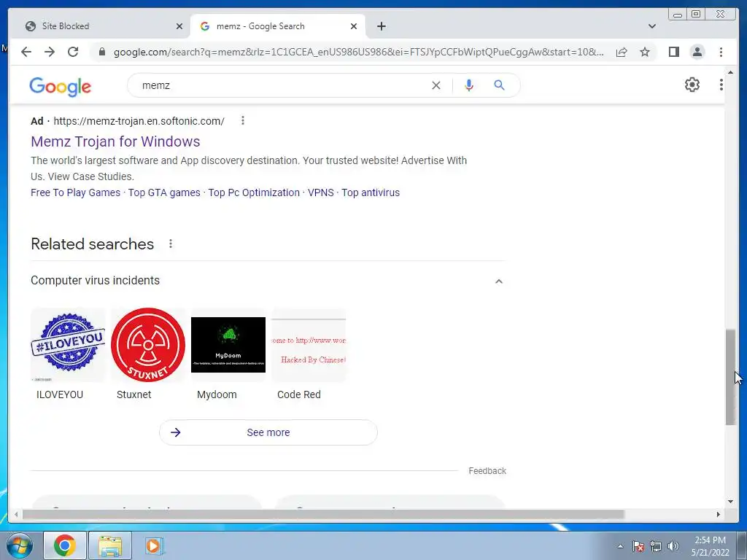The image size is (747, 560).
Task: Open Chrome profile avatar menu
Action: tap(697, 52)
